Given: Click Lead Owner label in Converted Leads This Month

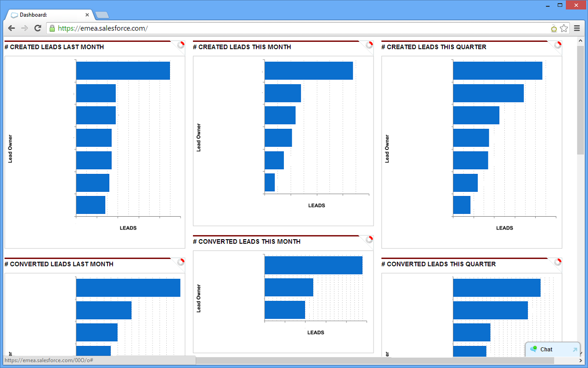Looking at the screenshot, I should pyautogui.click(x=199, y=299).
